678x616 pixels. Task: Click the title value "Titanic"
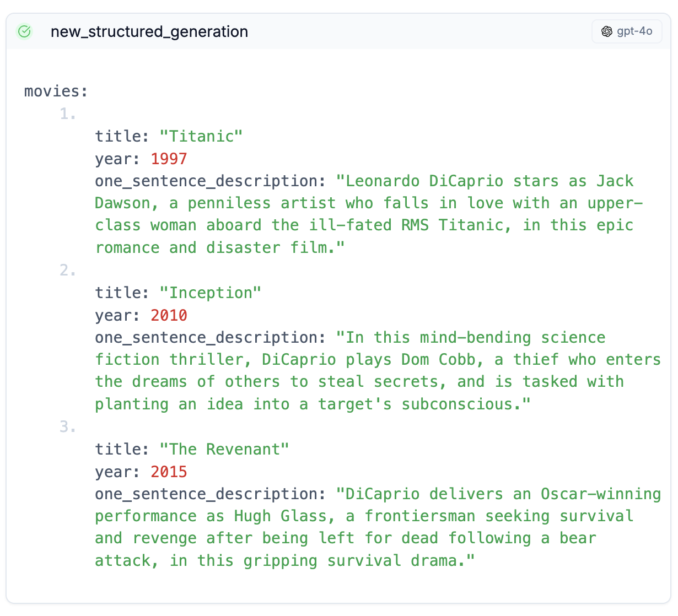coord(201,136)
